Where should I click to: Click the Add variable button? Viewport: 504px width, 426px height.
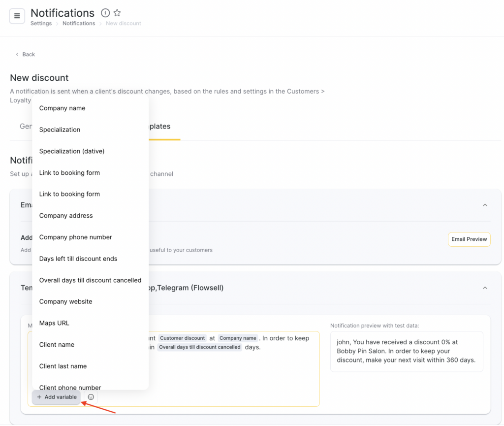coord(57,397)
